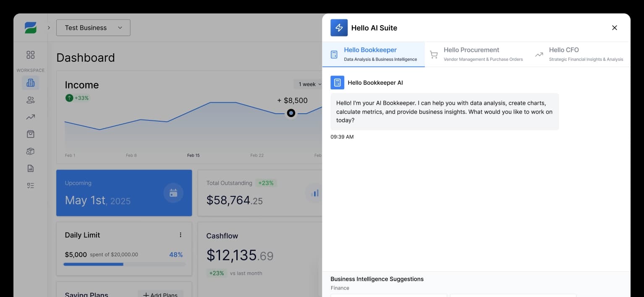The width and height of the screenshot is (644, 297).
Task: Open the Daily Limit options menu
Action: (x=181, y=235)
